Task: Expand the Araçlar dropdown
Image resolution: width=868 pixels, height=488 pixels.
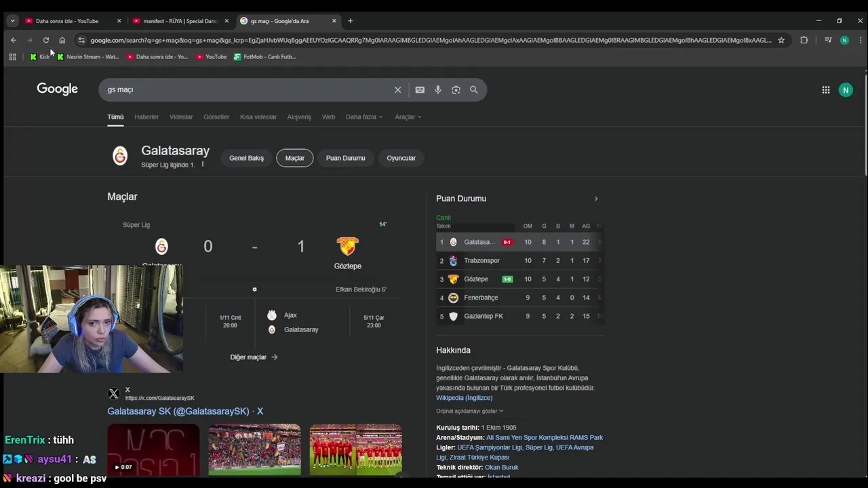Action: click(x=408, y=117)
